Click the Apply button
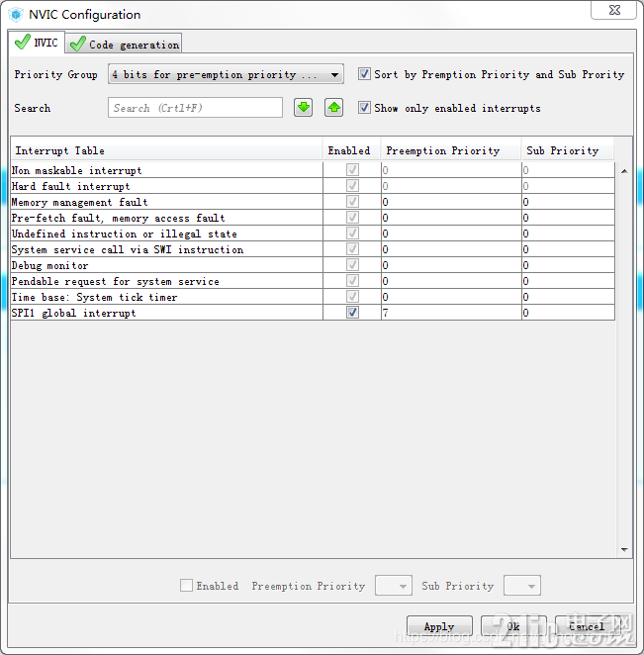This screenshot has height=655, width=644. (439, 626)
